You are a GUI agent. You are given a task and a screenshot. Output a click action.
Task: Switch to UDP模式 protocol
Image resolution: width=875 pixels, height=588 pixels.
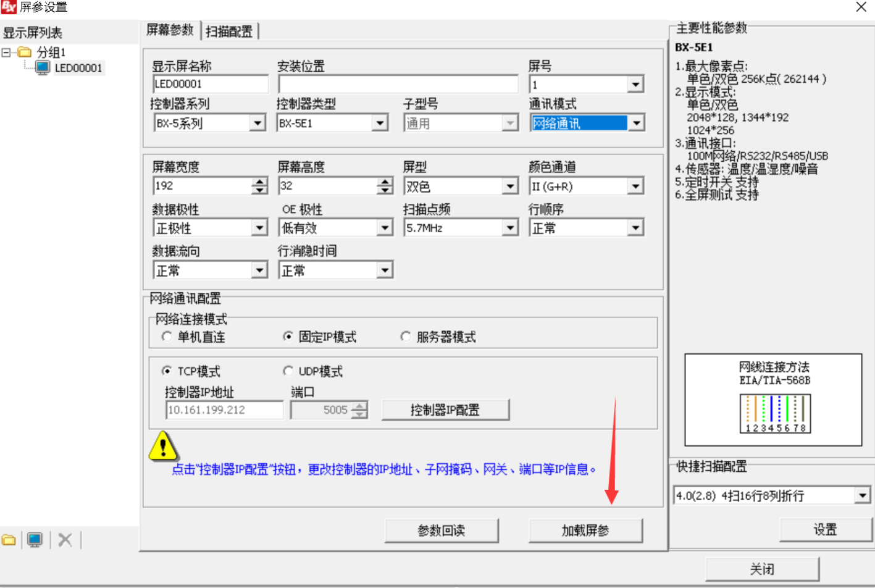click(288, 371)
